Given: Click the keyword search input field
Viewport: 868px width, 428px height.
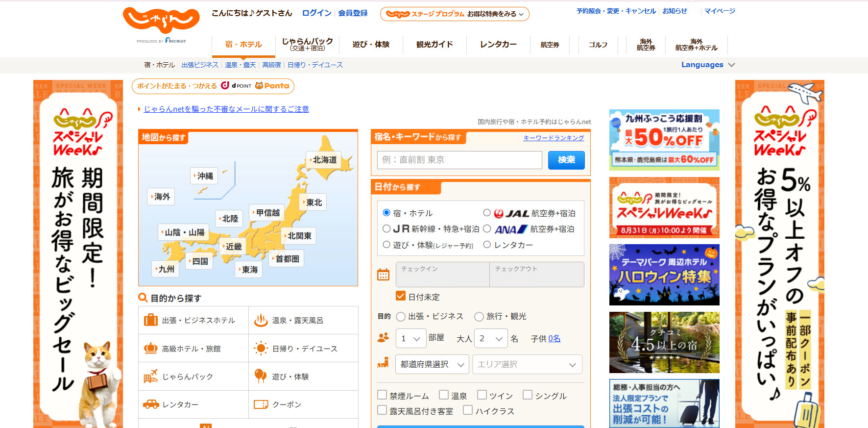Looking at the screenshot, I should click(459, 160).
